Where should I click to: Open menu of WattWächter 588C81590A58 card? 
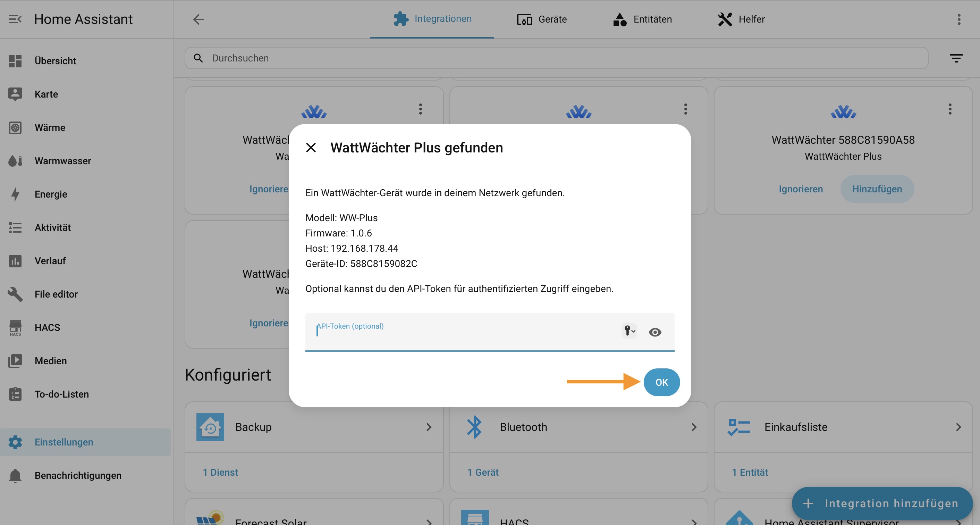click(949, 109)
